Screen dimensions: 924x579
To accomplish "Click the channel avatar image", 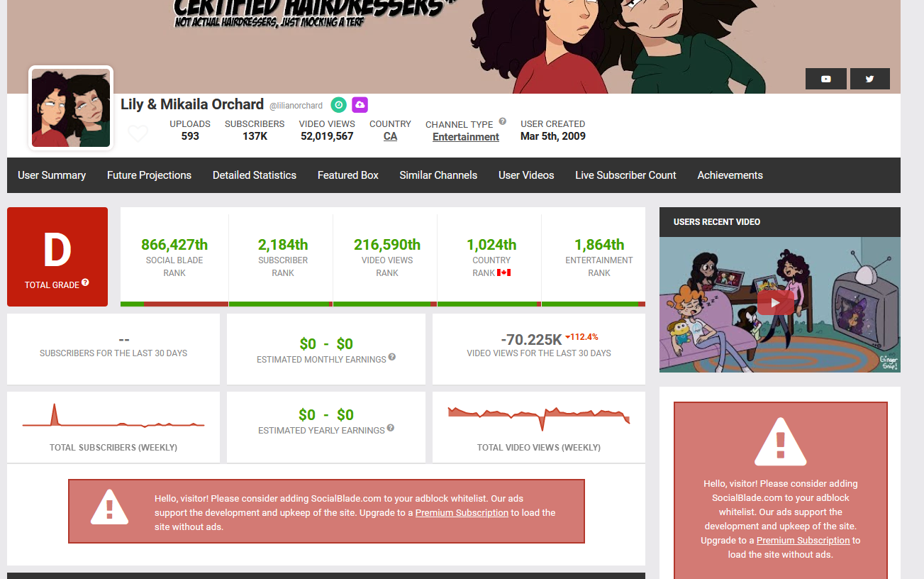I will point(71,108).
